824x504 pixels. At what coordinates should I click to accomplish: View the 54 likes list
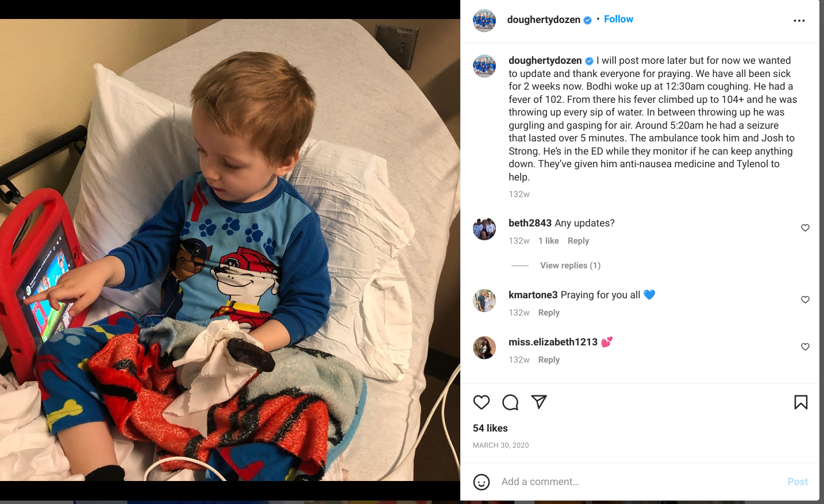coord(490,428)
